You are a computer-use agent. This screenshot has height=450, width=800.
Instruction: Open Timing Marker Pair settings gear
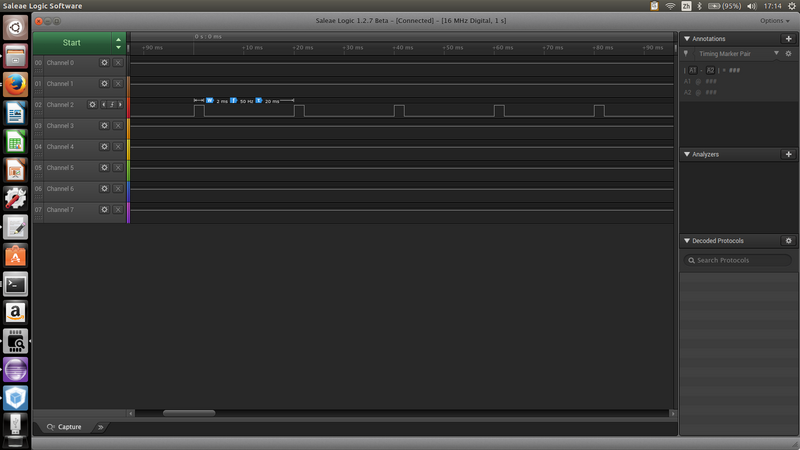click(788, 54)
